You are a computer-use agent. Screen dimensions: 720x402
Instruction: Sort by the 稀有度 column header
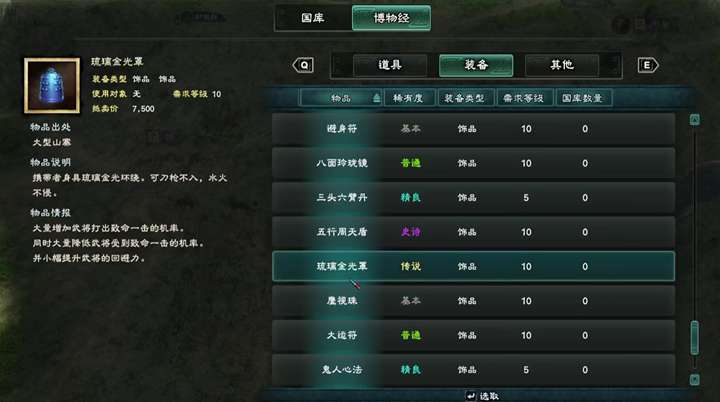[x=408, y=98]
